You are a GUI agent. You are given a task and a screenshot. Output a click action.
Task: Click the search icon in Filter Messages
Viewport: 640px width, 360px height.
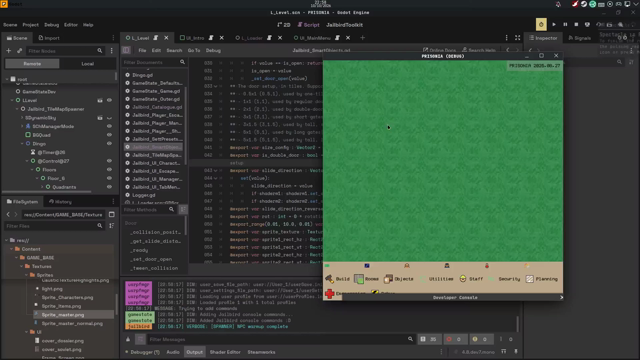coord(410,339)
